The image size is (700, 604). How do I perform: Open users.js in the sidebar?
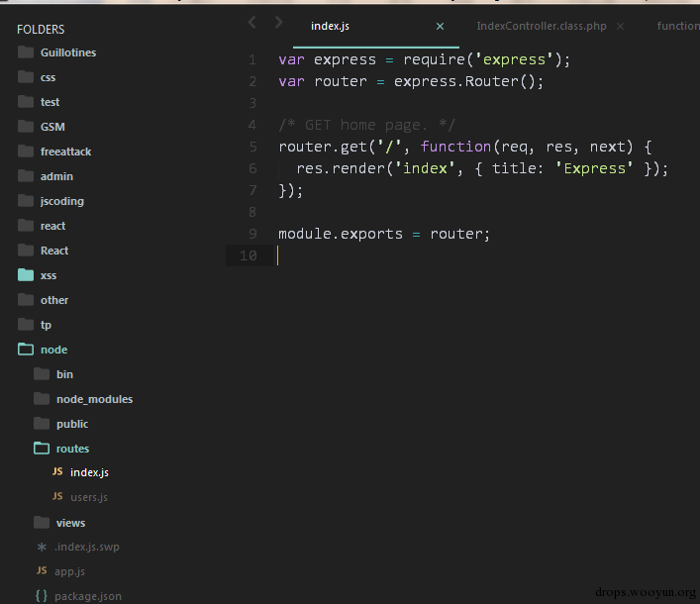pyautogui.click(x=89, y=497)
